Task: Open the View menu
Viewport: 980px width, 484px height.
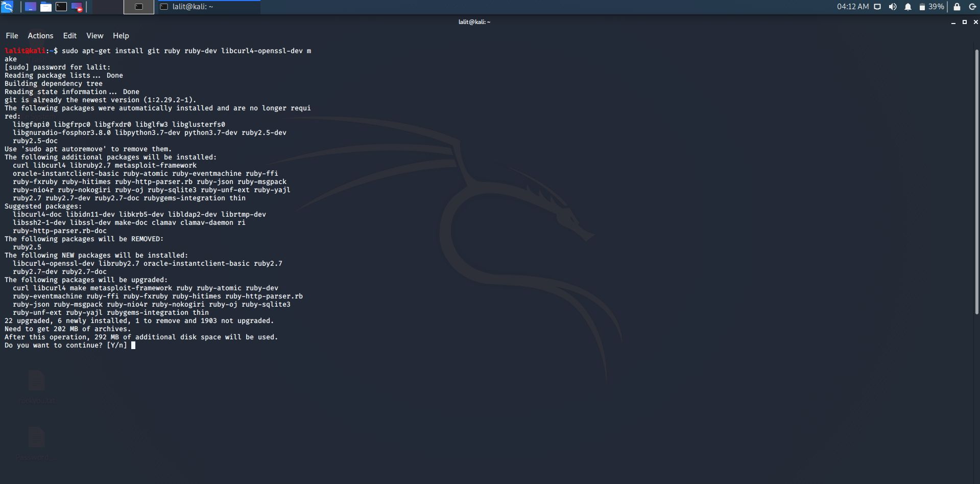Action: [94, 35]
